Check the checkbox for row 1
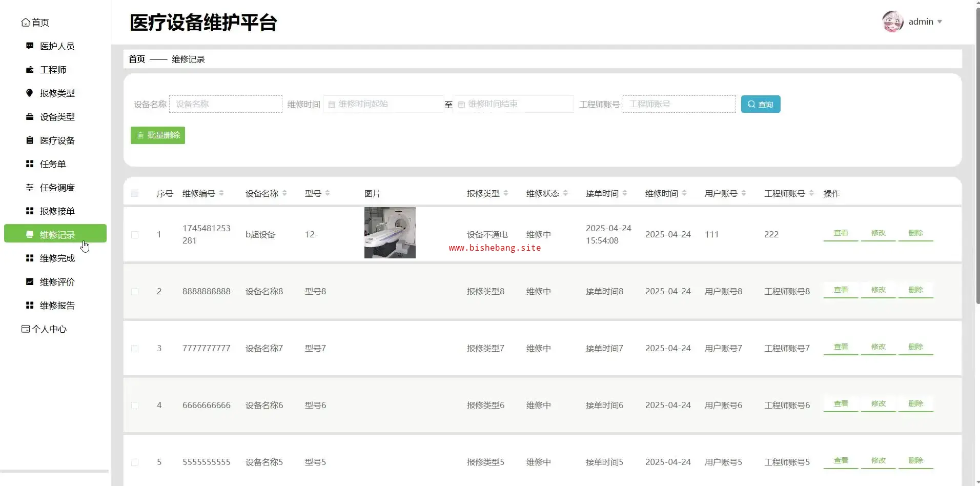 pos(135,235)
